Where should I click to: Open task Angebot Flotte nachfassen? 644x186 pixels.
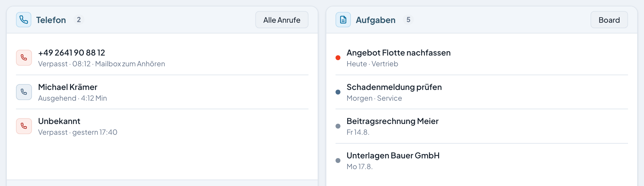pos(399,53)
